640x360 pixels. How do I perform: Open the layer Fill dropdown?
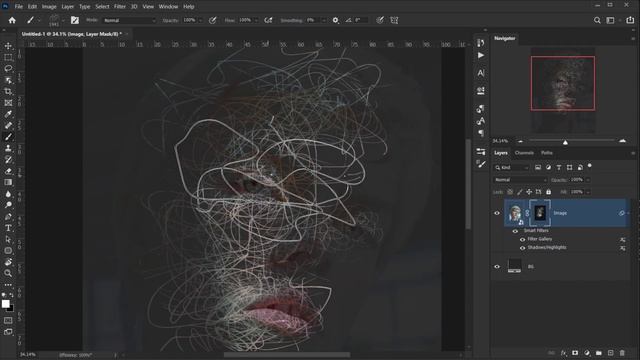[588, 192]
